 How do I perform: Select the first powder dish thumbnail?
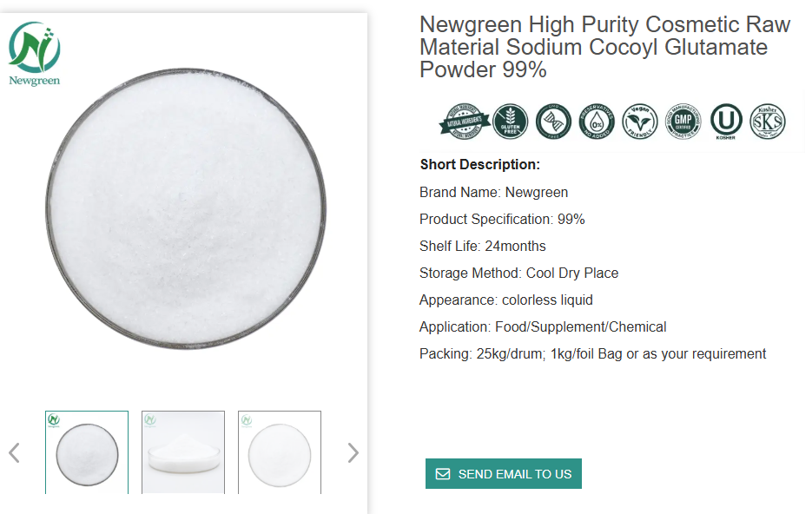tap(87, 452)
